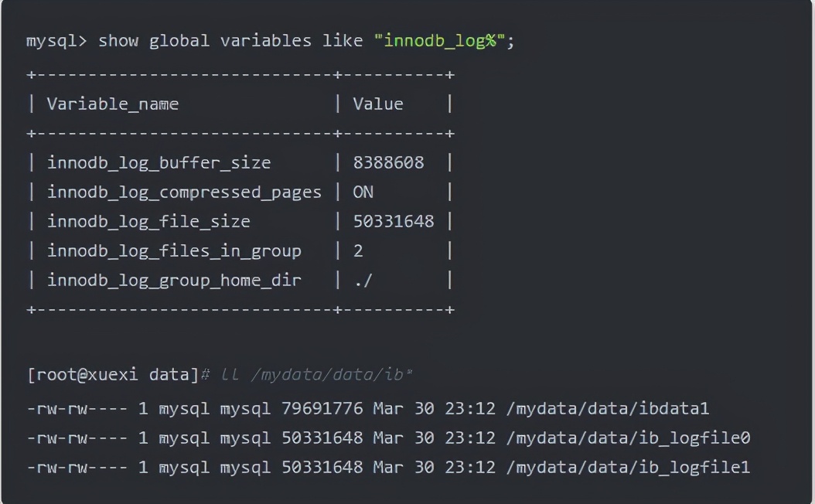This screenshot has height=504, width=815.
Task: Click the mysql> prompt text
Action: pos(56,41)
